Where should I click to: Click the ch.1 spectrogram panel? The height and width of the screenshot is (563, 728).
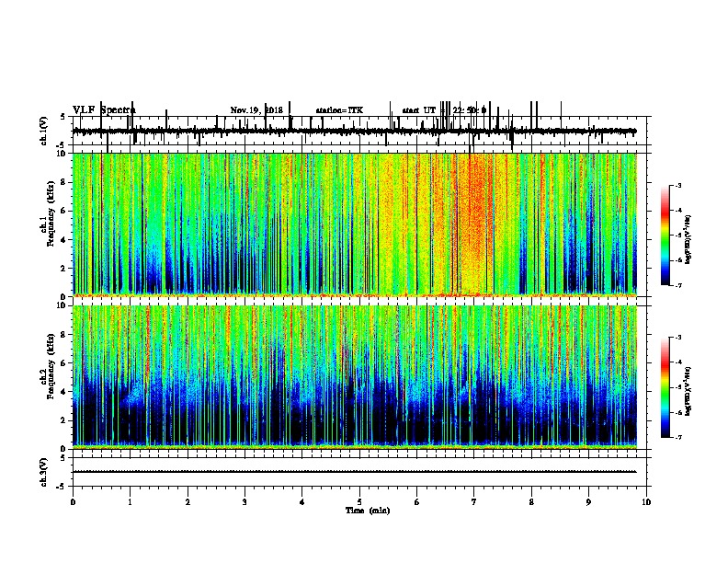pyautogui.click(x=355, y=224)
